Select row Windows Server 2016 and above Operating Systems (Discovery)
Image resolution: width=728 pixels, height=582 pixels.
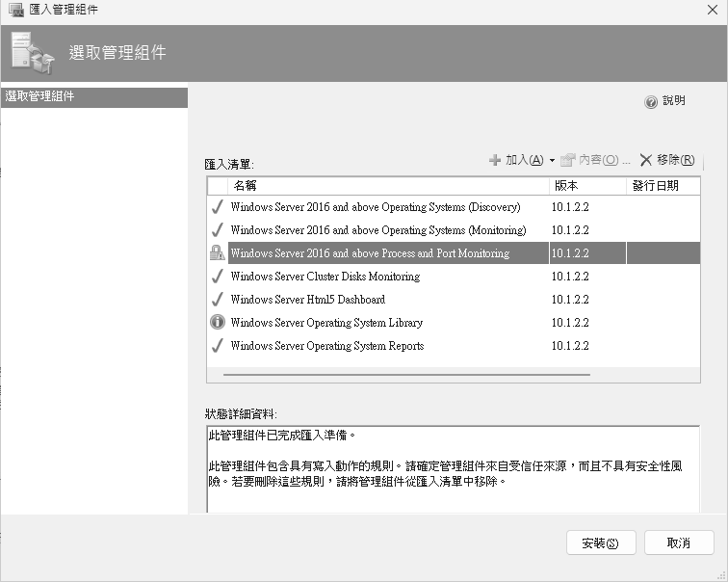pos(454,207)
